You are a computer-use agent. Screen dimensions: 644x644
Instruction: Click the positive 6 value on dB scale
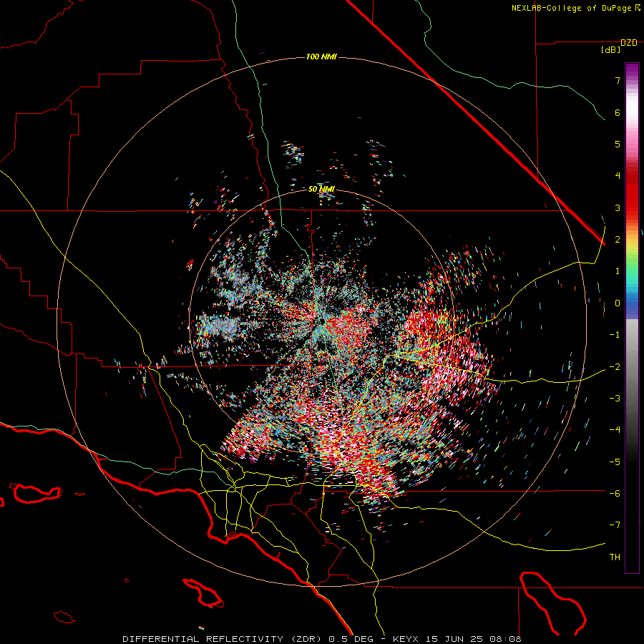tap(618, 112)
